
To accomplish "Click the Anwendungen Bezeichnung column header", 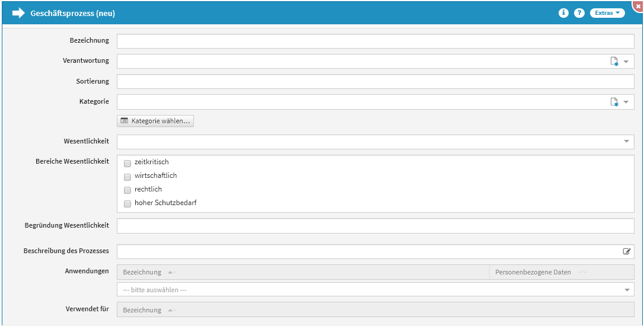I will click(x=303, y=272).
